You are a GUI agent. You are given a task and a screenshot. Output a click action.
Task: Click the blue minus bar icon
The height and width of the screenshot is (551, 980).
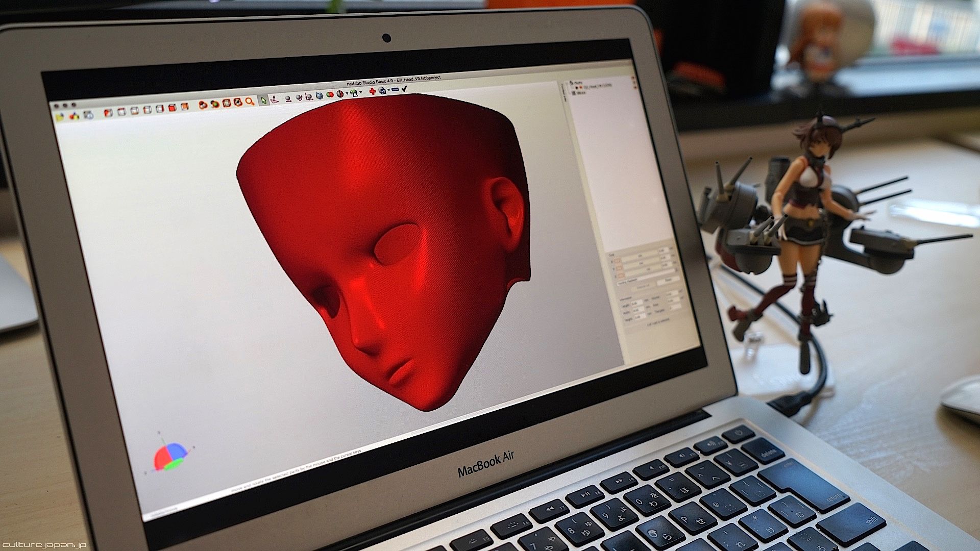pyautogui.click(x=395, y=90)
